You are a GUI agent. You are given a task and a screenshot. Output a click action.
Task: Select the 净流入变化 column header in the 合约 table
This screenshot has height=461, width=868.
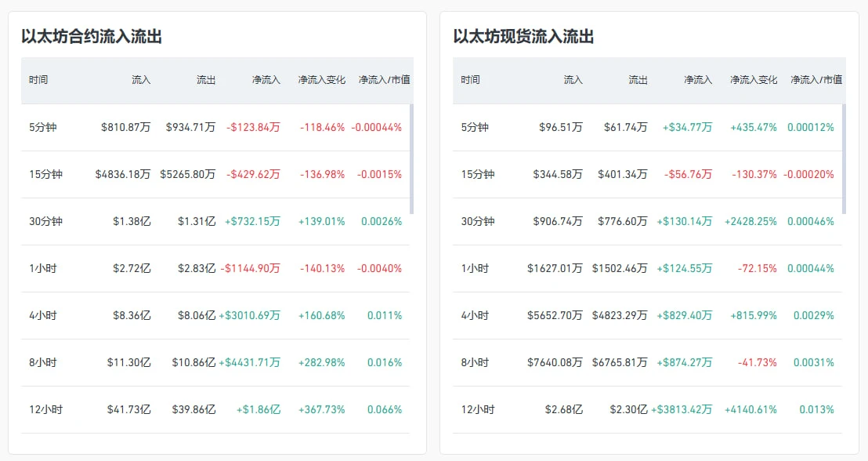click(322, 80)
